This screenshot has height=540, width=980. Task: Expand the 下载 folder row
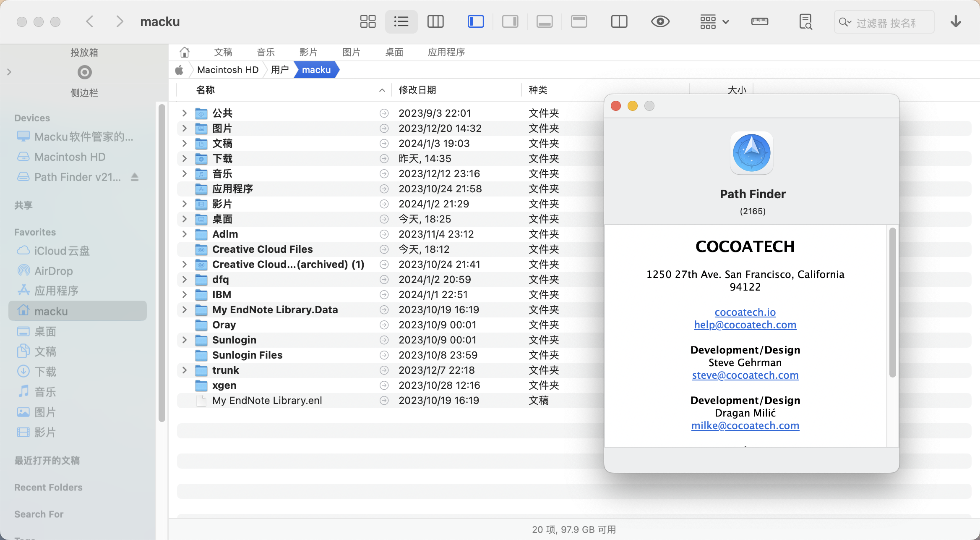pyautogui.click(x=184, y=158)
